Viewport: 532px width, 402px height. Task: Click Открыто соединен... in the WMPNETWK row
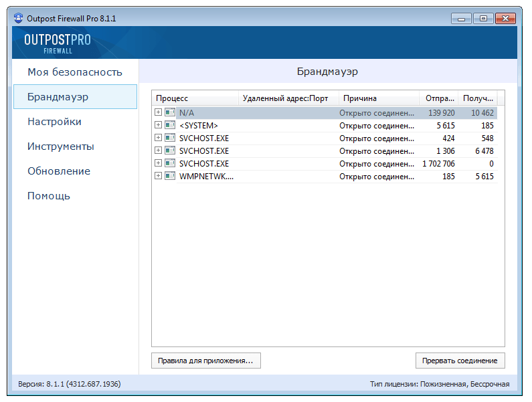point(377,177)
